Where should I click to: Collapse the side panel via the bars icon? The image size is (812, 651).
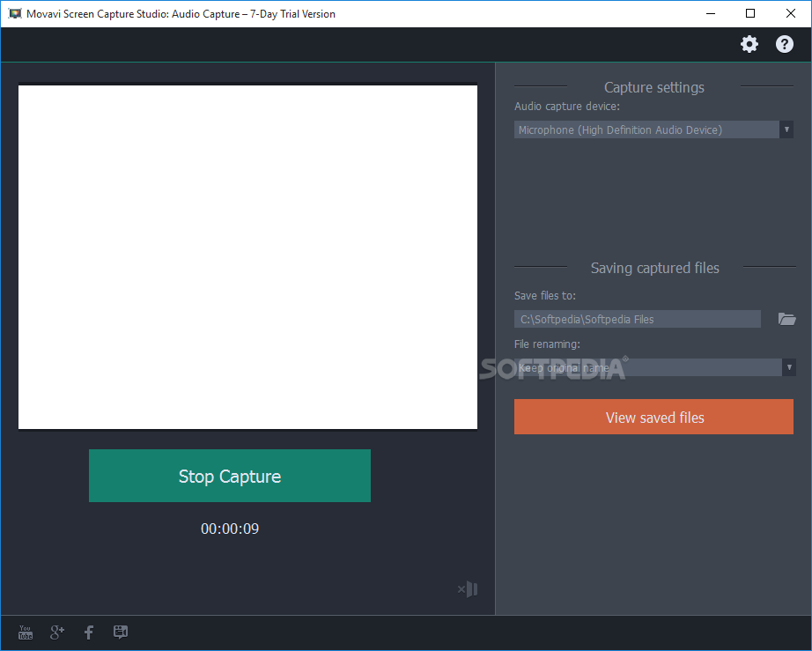468,588
